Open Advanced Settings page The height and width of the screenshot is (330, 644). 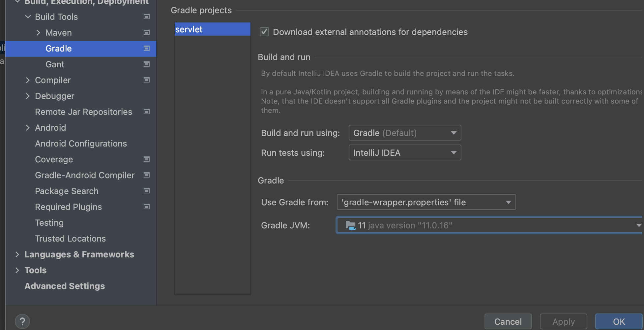click(65, 286)
